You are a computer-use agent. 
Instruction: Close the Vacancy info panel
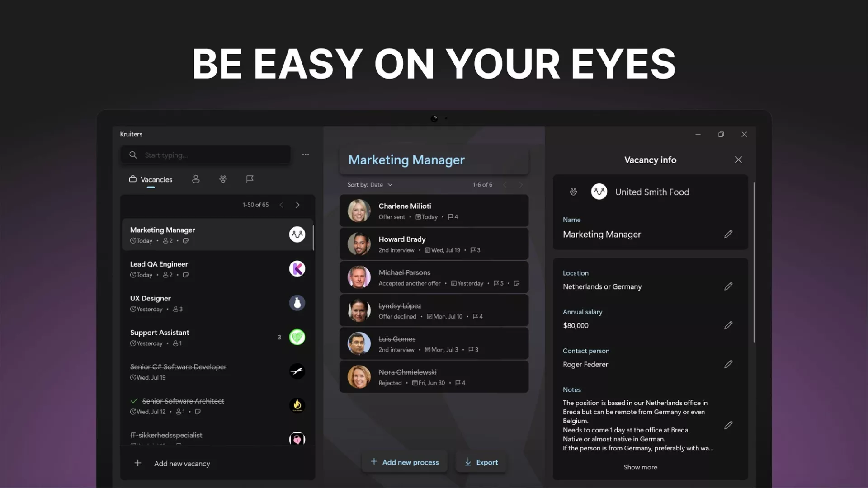(x=738, y=160)
